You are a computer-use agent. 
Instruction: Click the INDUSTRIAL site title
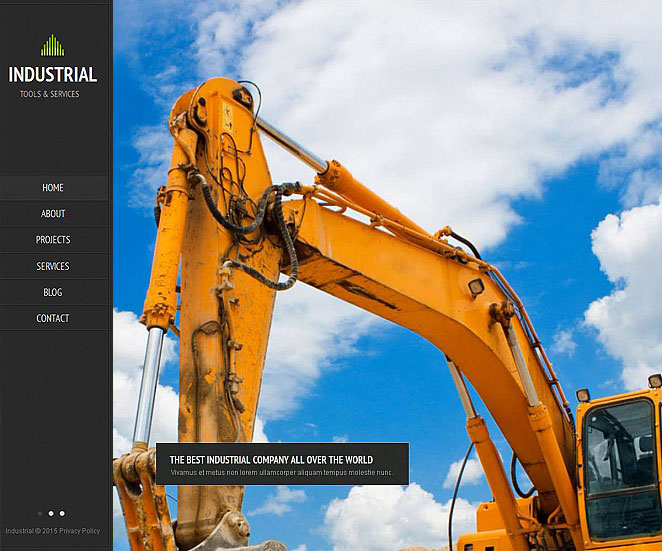[x=53, y=75]
